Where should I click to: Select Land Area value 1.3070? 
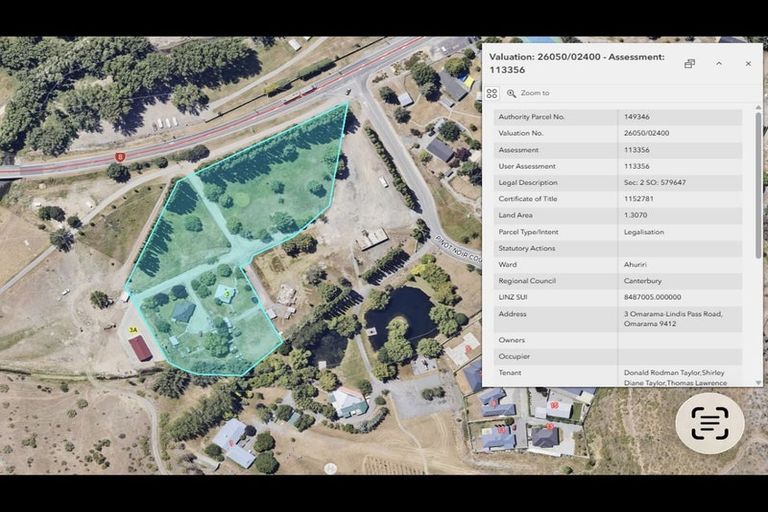pos(635,215)
